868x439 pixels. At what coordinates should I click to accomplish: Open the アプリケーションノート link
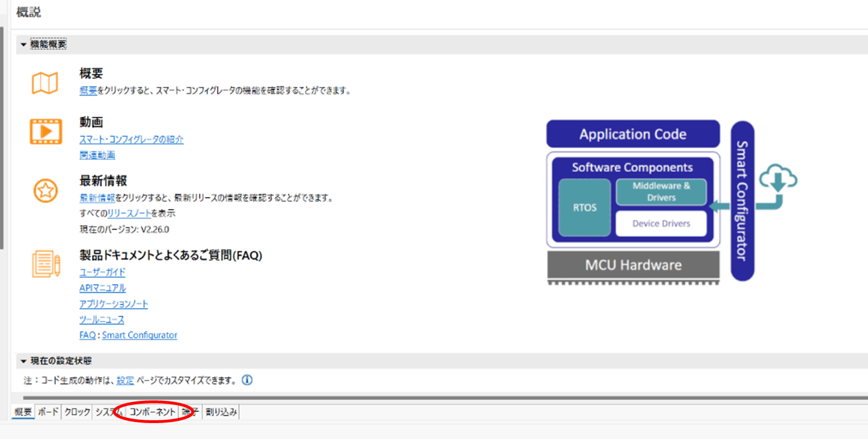click(x=113, y=304)
